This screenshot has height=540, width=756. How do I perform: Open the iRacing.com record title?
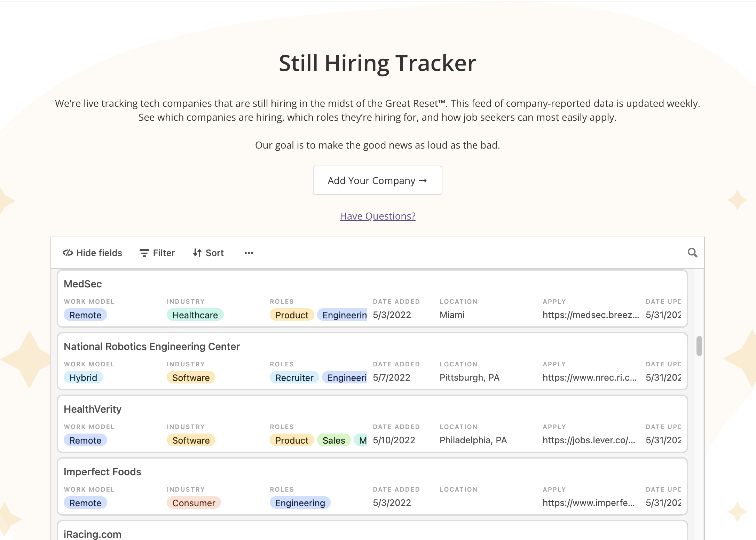93,534
